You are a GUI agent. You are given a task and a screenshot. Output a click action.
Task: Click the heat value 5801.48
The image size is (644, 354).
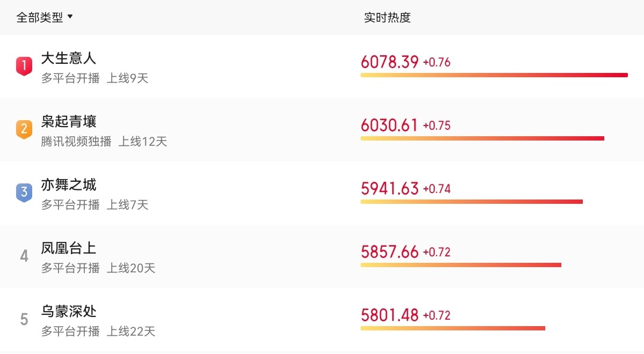click(x=390, y=315)
